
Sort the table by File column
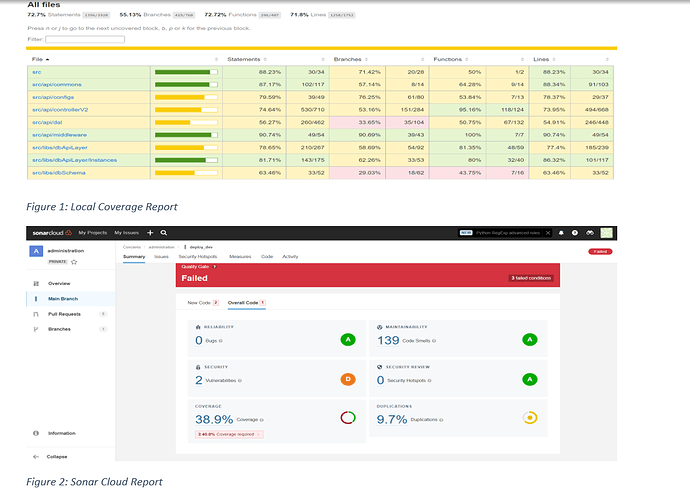coord(40,59)
